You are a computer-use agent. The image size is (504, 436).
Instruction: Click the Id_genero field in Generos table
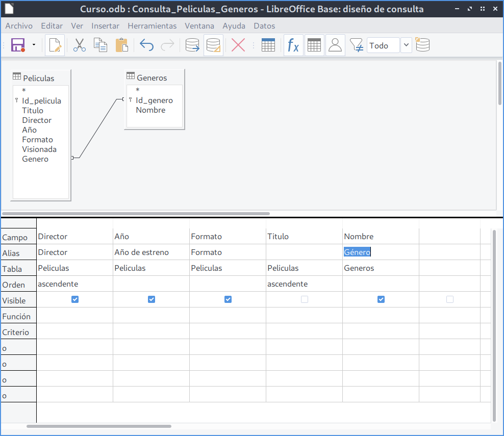click(154, 100)
